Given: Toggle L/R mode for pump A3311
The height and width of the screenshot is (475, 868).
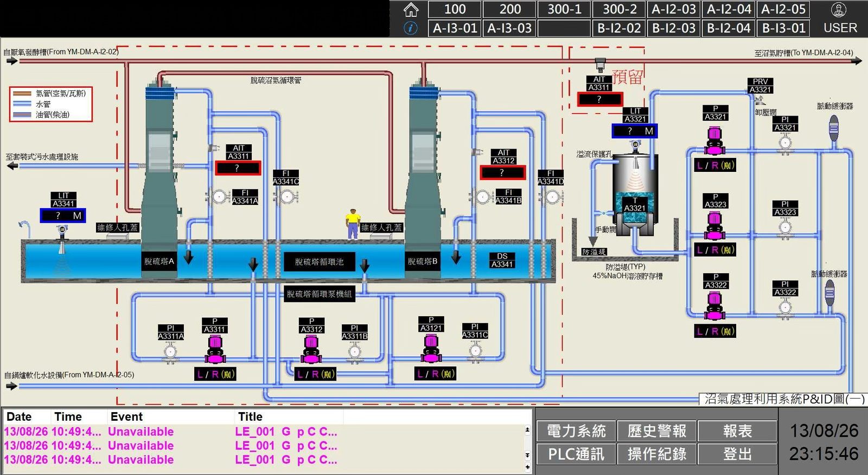Looking at the screenshot, I should [215, 374].
